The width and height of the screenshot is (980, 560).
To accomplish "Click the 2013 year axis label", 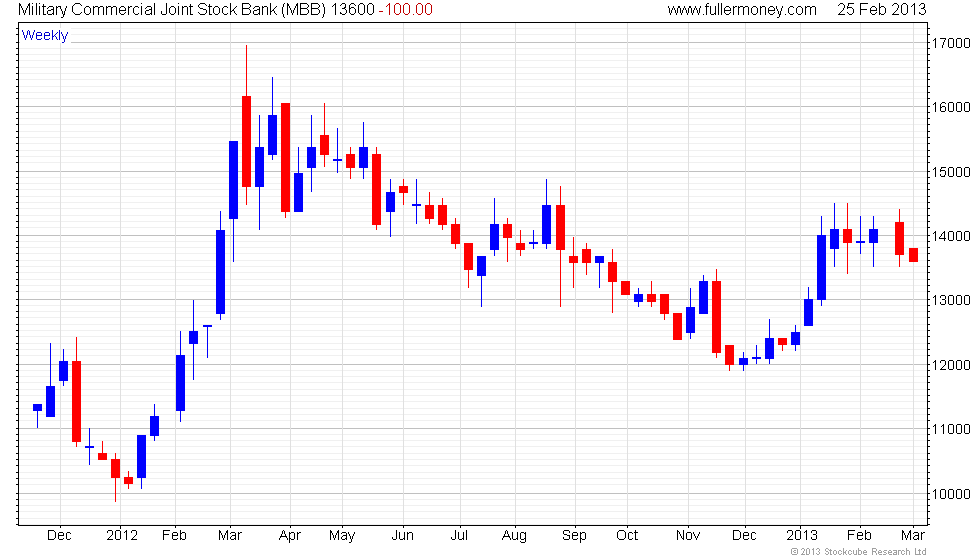I will [802, 536].
